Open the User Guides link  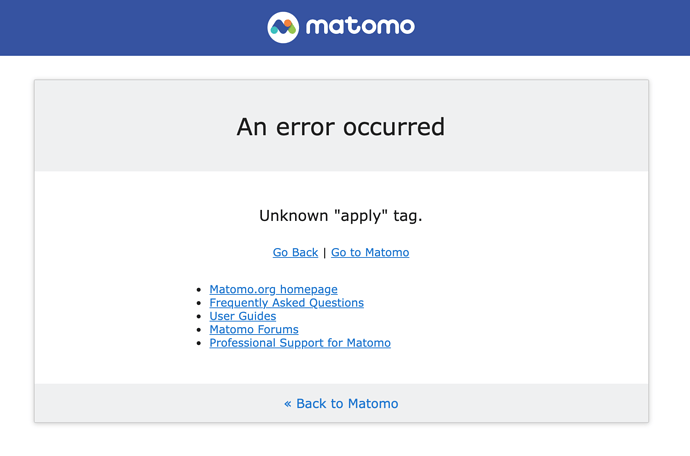click(242, 316)
